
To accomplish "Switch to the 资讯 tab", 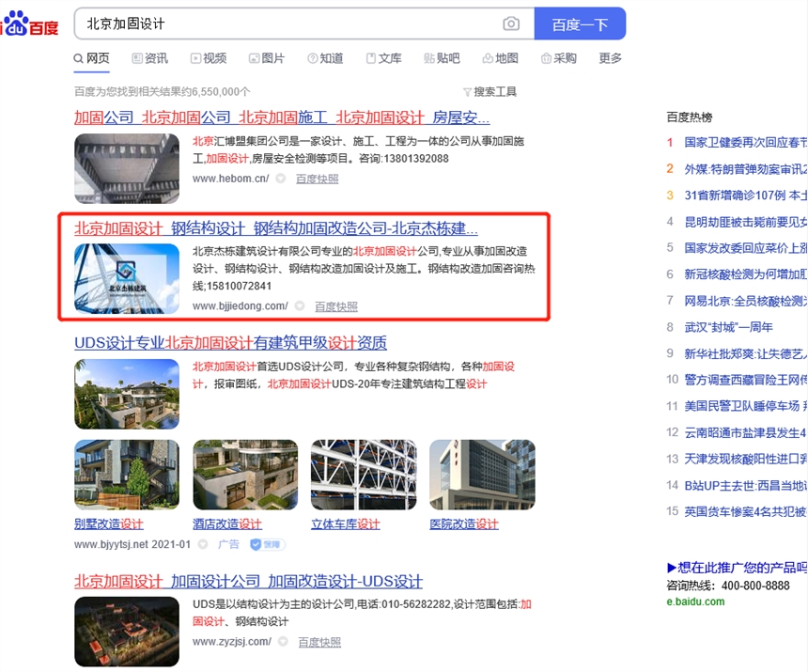I will click(x=149, y=58).
